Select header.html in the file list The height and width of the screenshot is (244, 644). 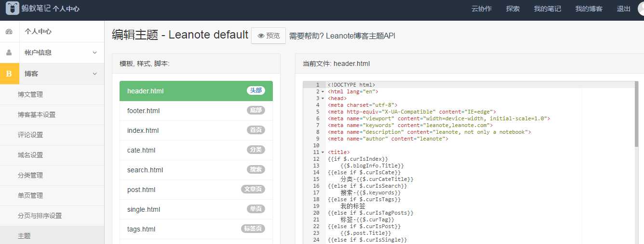click(196, 91)
